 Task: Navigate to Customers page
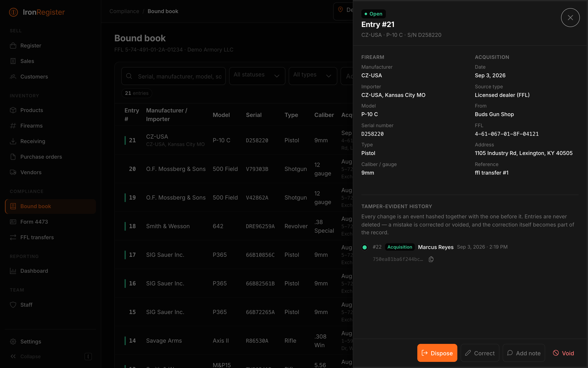click(50, 77)
